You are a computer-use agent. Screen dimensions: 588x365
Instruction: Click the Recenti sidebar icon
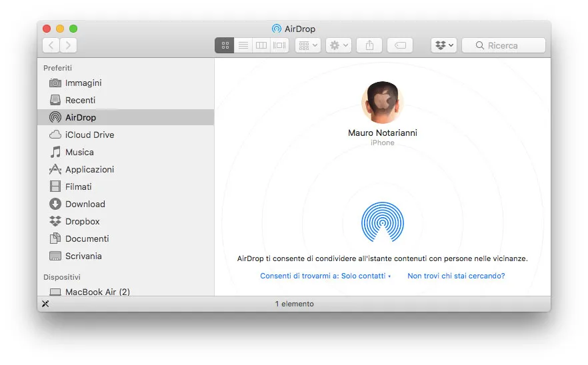click(55, 100)
